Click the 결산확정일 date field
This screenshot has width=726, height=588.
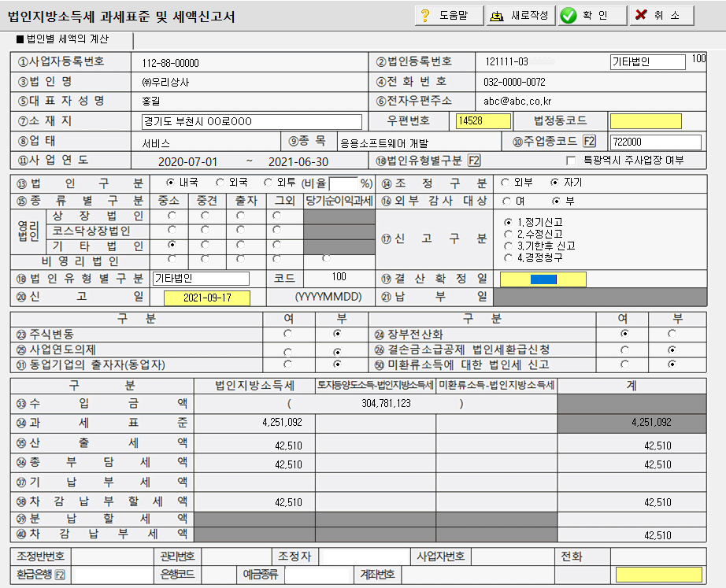click(543, 279)
